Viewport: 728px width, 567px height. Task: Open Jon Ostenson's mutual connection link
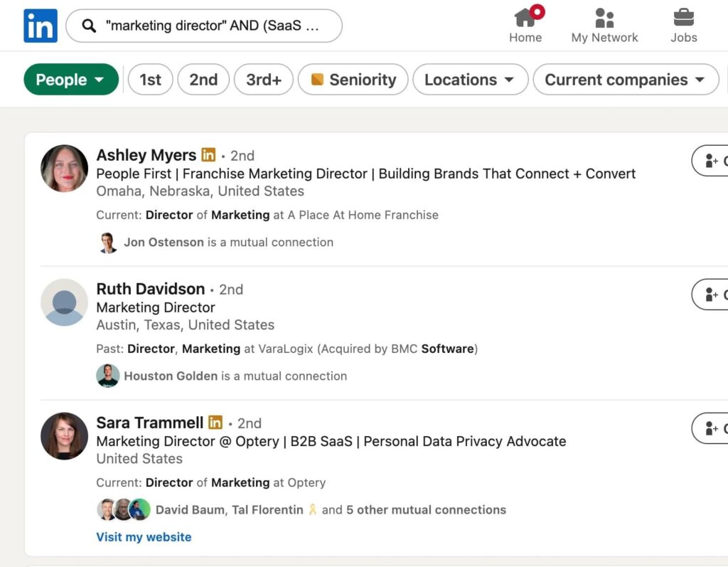point(164,242)
